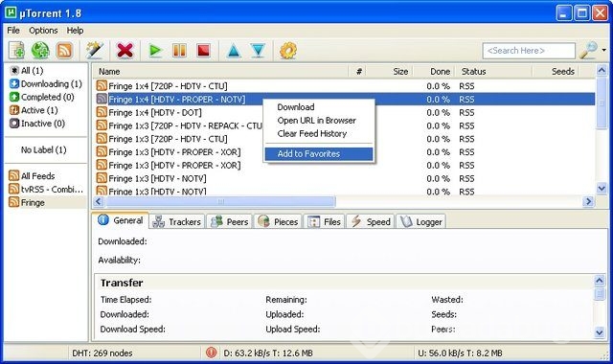Image resolution: width=613 pixels, height=364 pixels.
Task: Select the Fringe feed
Action: [x=27, y=202]
